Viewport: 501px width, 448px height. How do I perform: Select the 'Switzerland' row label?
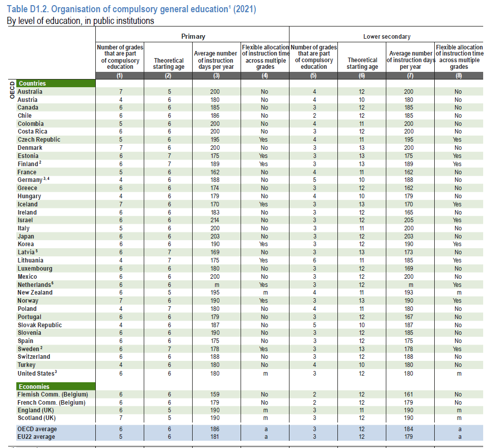point(34,357)
